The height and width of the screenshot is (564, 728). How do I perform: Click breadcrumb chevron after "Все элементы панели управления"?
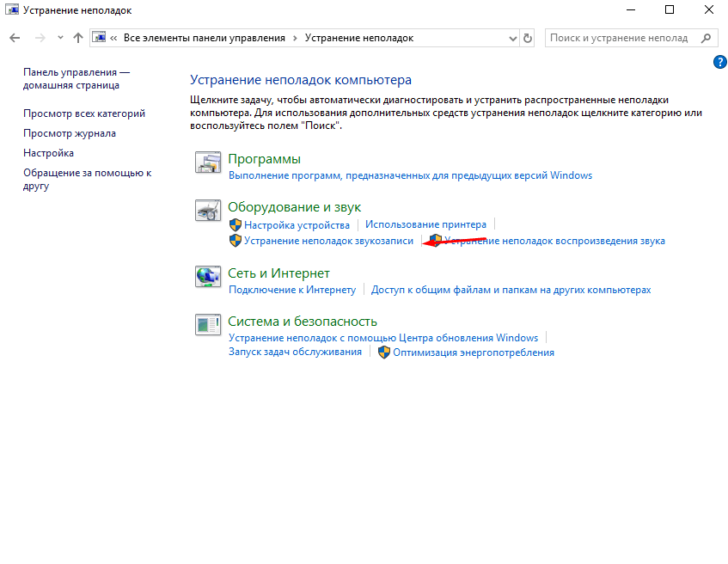coord(296,38)
